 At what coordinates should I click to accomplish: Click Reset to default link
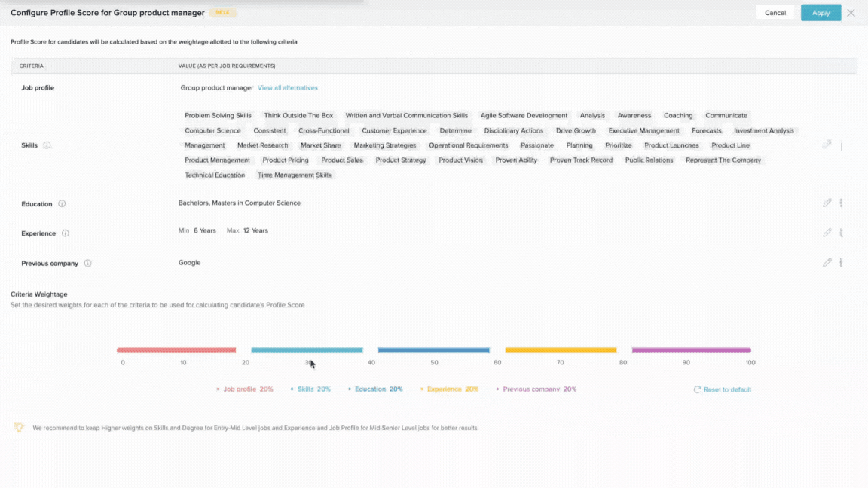coord(727,389)
